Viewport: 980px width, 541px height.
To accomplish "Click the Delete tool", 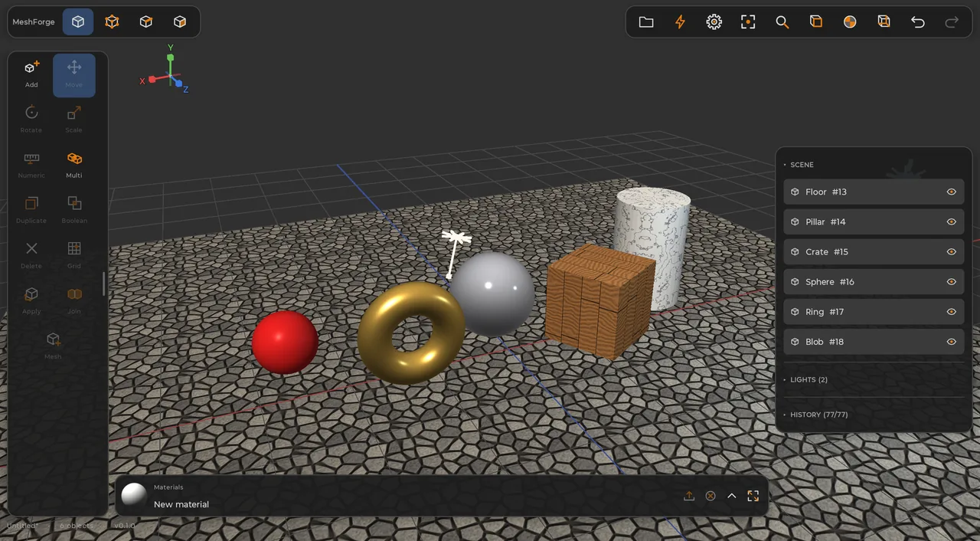I will point(31,256).
